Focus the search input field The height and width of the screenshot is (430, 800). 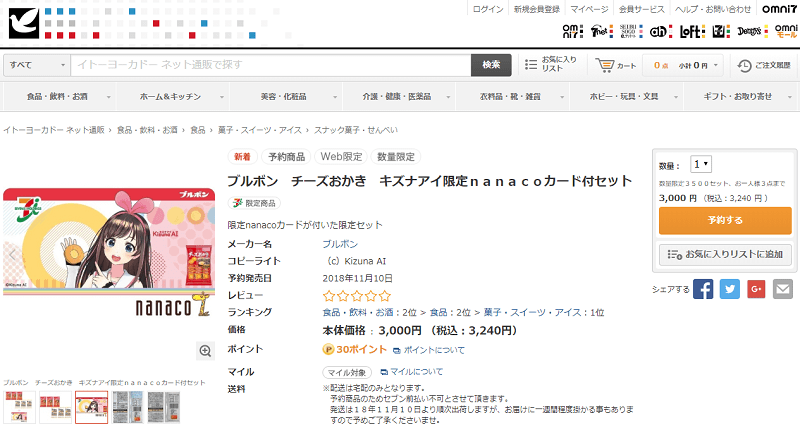(270, 65)
